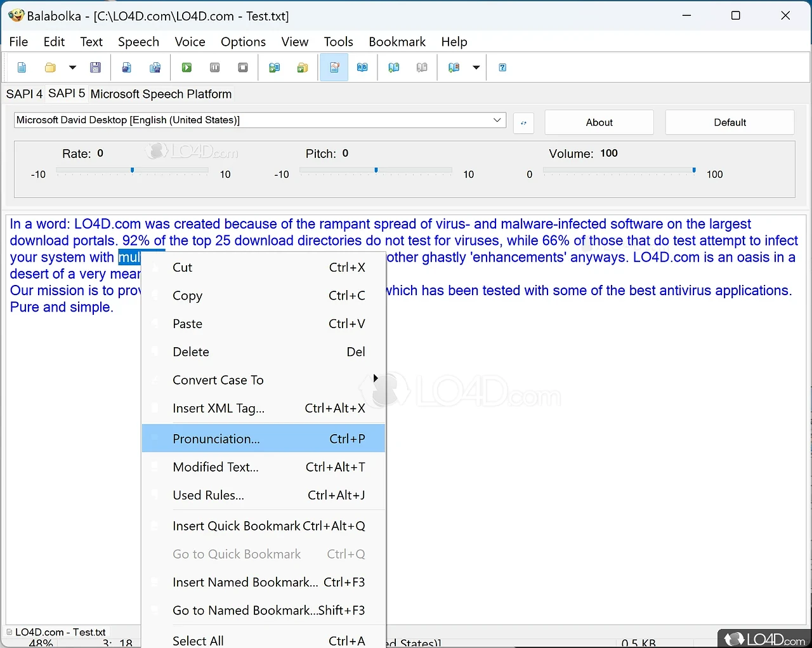This screenshot has height=648, width=812.
Task: Switch to the Microsoft Speech Platform tab
Action: (161, 94)
